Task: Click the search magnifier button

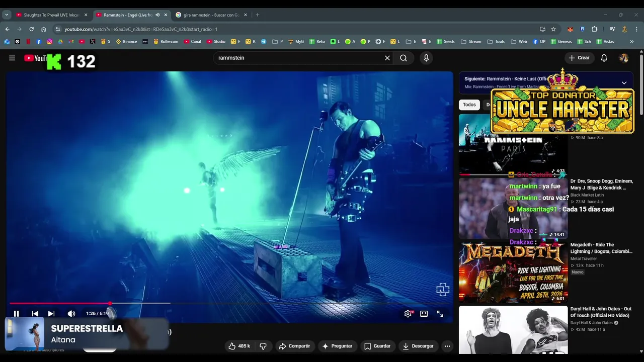Action: pyautogui.click(x=404, y=58)
